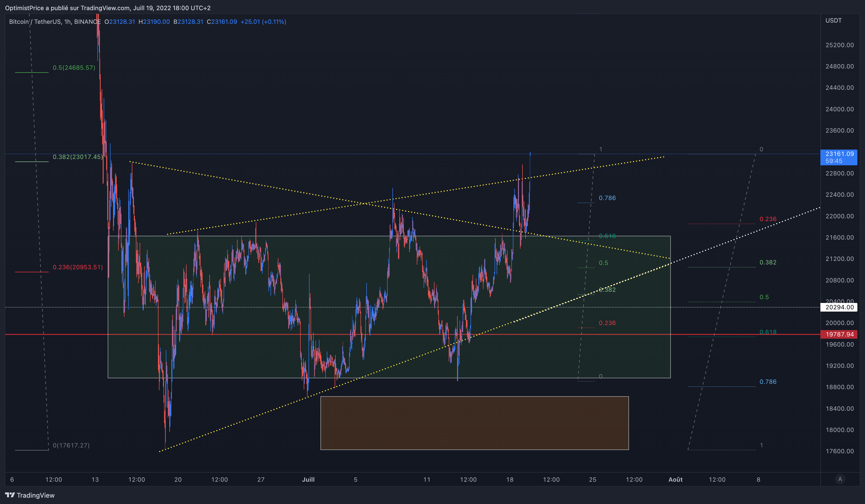The image size is (865, 504).
Task: Click the Fibonacci label 0(17617.27)
Action: tap(71, 445)
